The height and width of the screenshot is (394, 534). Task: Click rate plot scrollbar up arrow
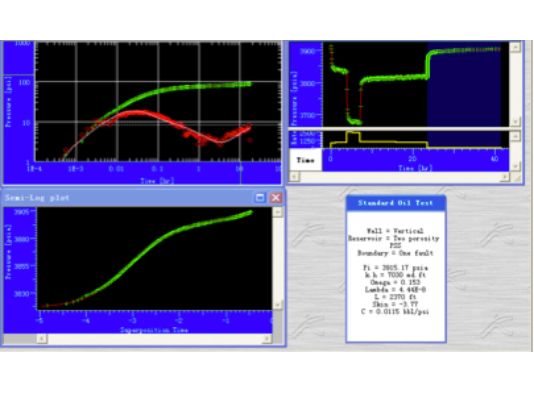(x=515, y=136)
